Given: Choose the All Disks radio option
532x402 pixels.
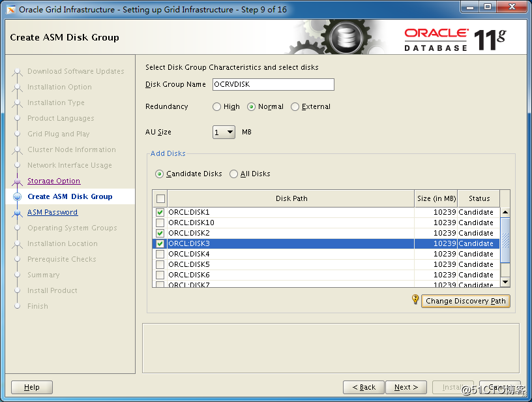Looking at the screenshot, I should (x=233, y=174).
